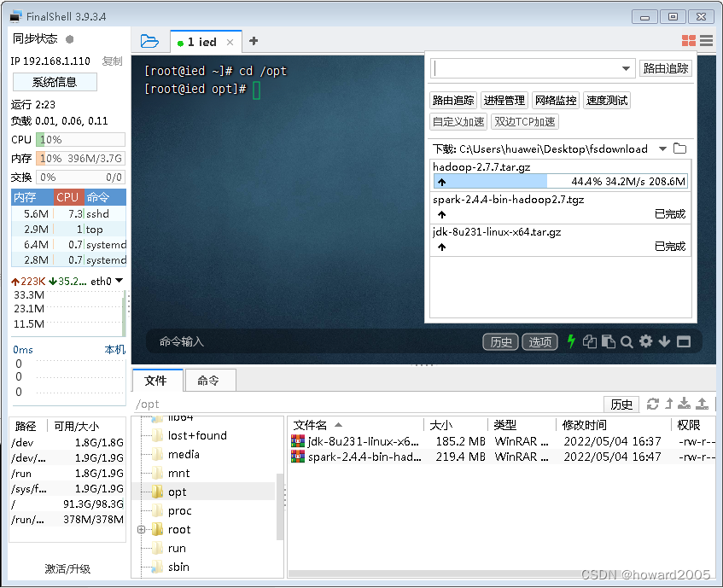Viewport: 723px width, 588px height.
Task: Click the copy icon in terminal toolbar
Action: point(590,341)
